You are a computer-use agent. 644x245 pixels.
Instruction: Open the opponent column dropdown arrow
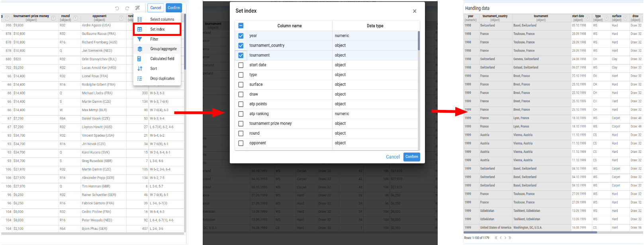[121, 18]
